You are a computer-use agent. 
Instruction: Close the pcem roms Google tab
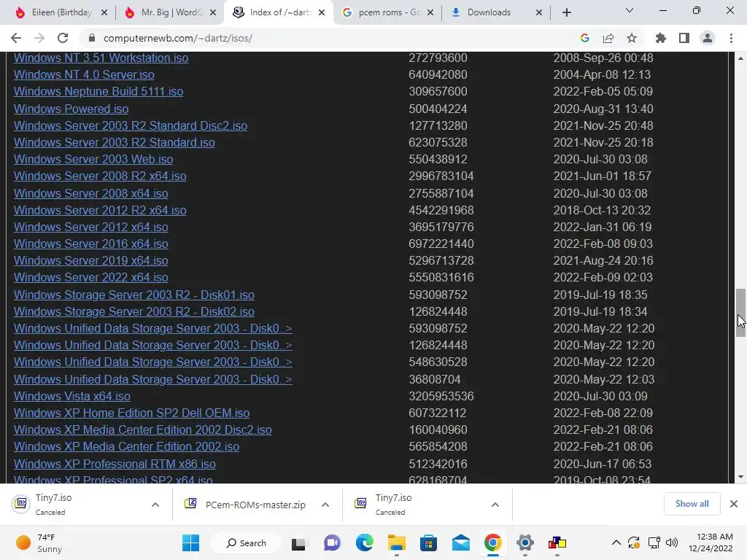[x=430, y=12]
